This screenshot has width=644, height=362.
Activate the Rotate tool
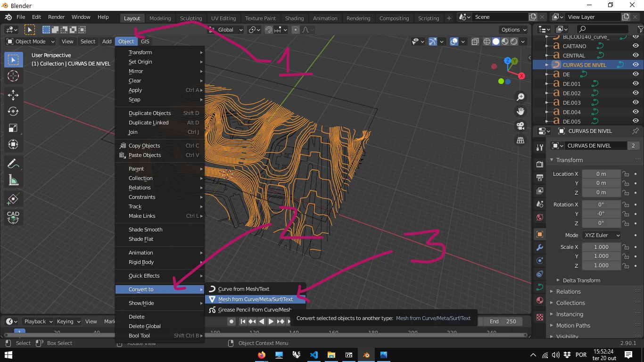pyautogui.click(x=13, y=112)
